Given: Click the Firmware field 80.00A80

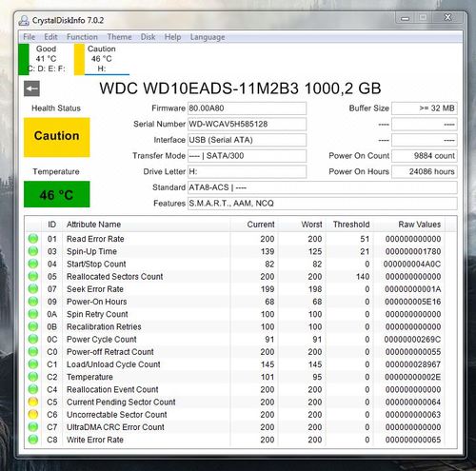Looking at the screenshot, I should pos(247,108).
